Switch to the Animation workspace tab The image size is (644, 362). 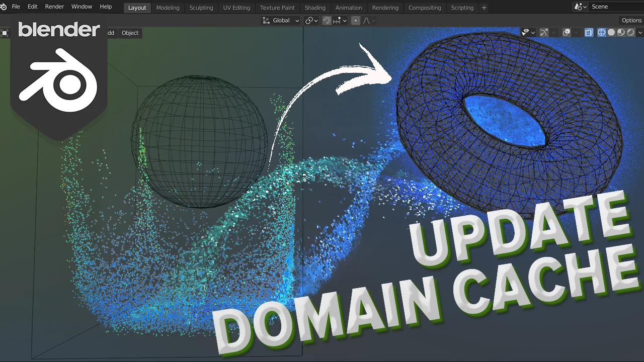click(x=348, y=8)
